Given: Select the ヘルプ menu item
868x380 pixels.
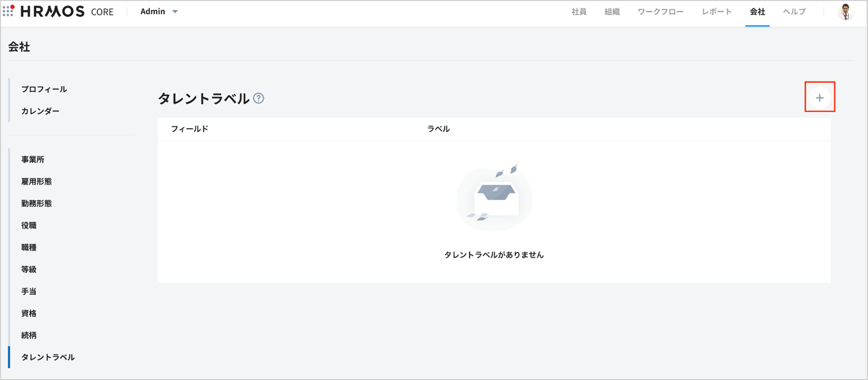Looking at the screenshot, I should [x=794, y=12].
